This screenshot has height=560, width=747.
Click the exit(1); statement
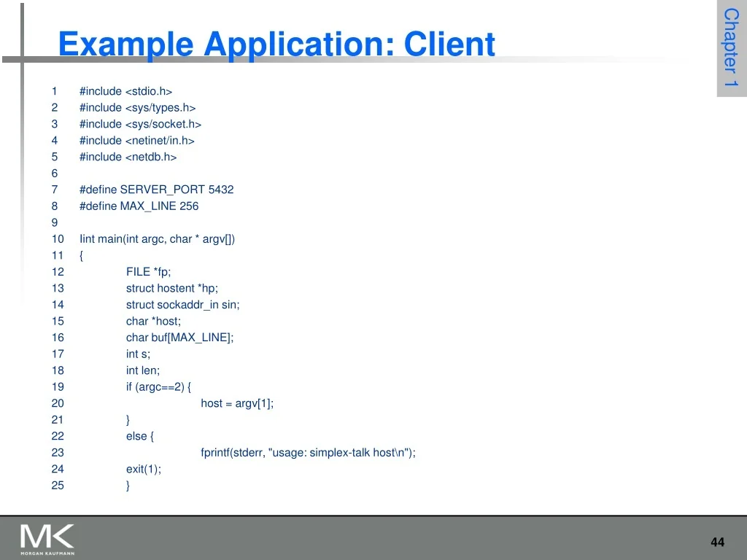click(x=144, y=469)
